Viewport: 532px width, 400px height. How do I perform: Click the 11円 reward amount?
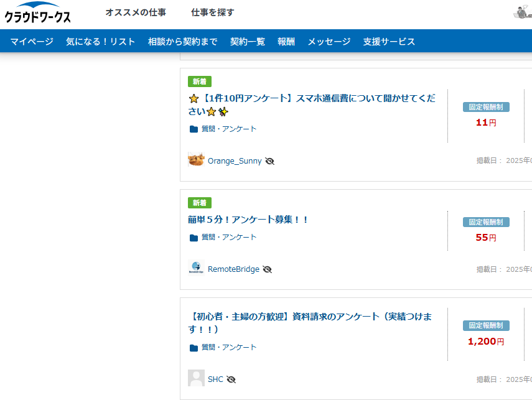(486, 123)
